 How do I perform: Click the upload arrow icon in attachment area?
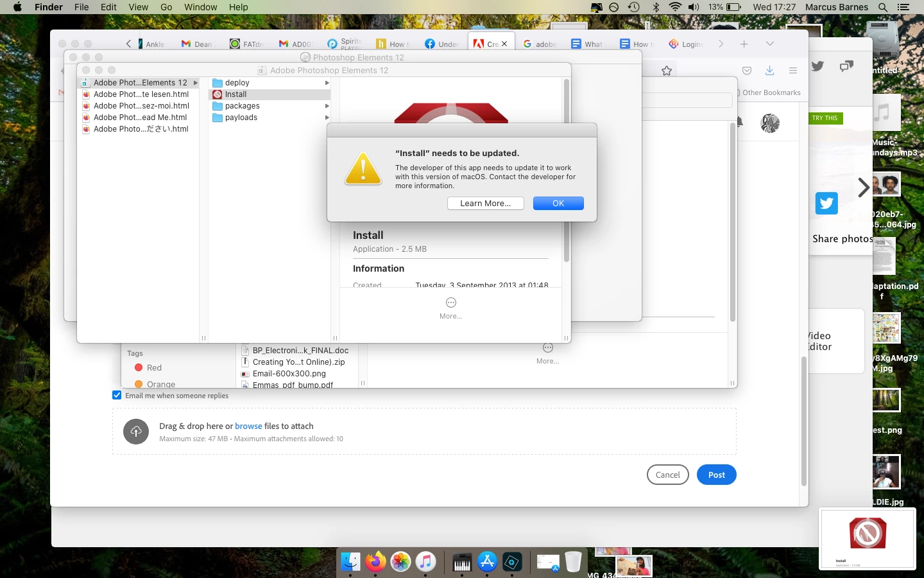[x=136, y=432]
